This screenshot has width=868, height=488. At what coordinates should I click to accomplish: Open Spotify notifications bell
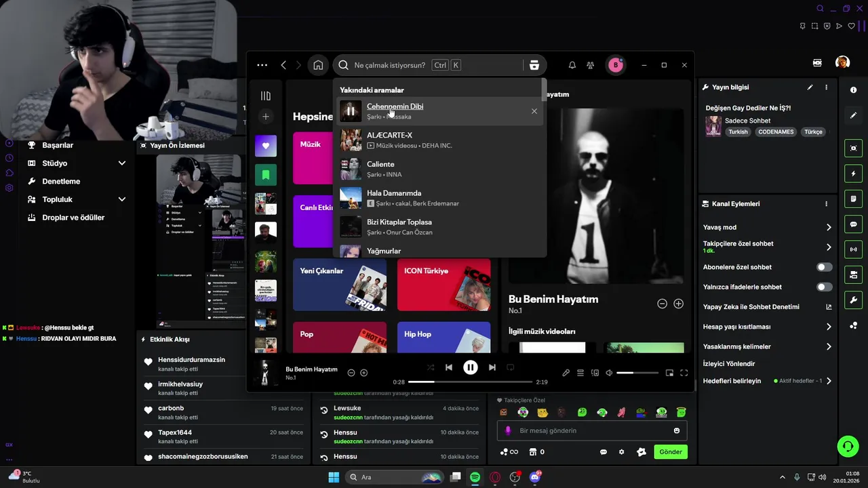pos(572,65)
